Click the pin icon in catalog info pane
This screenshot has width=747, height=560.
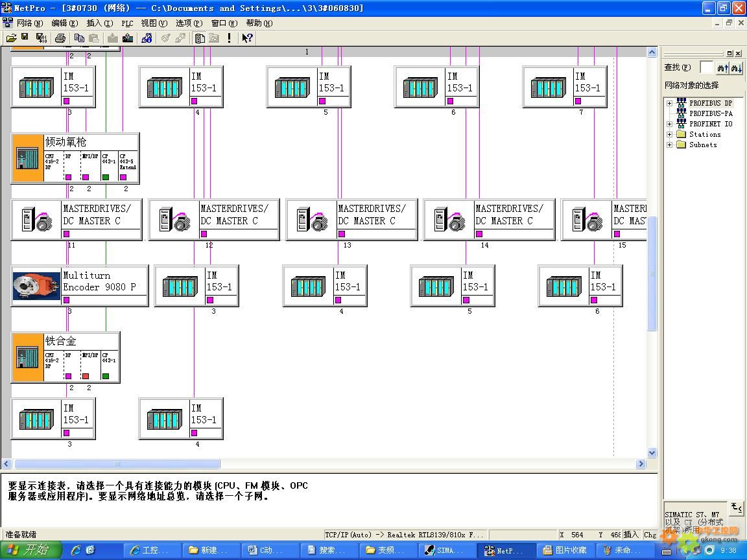(x=737, y=508)
